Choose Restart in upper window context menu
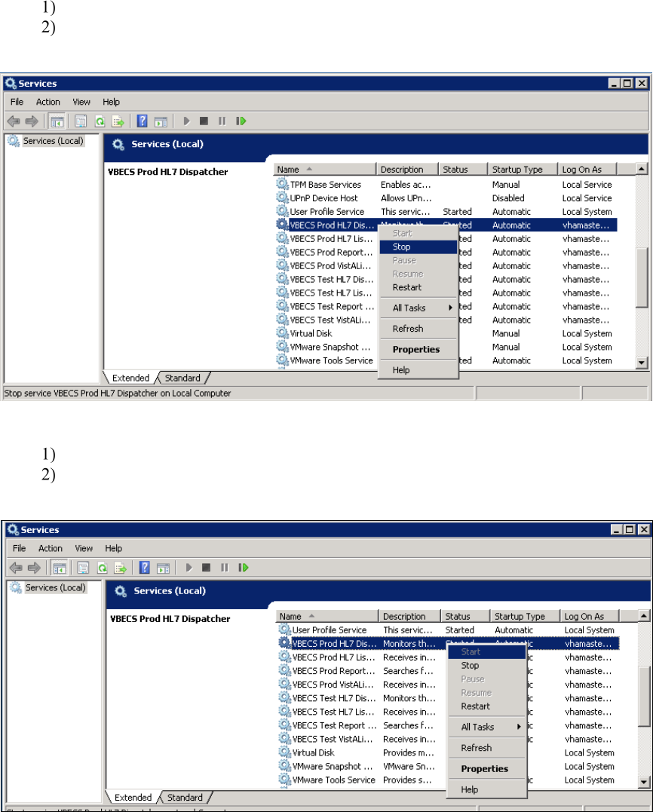This screenshot has width=653, height=812. pyautogui.click(x=418, y=287)
